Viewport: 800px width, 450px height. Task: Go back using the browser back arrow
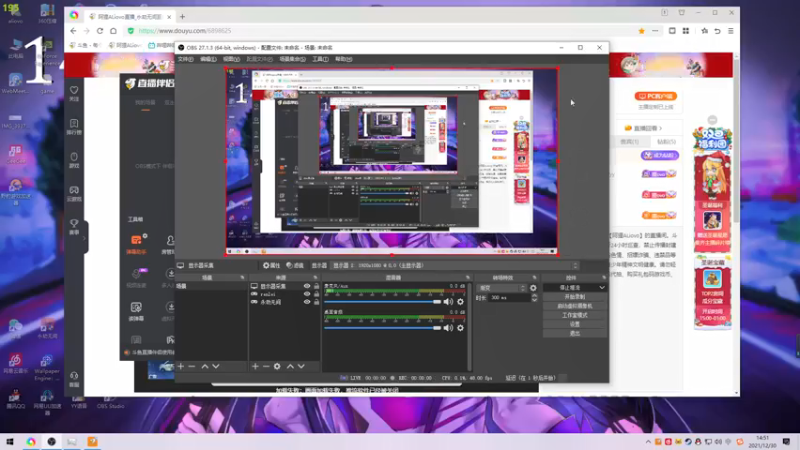click(73, 31)
